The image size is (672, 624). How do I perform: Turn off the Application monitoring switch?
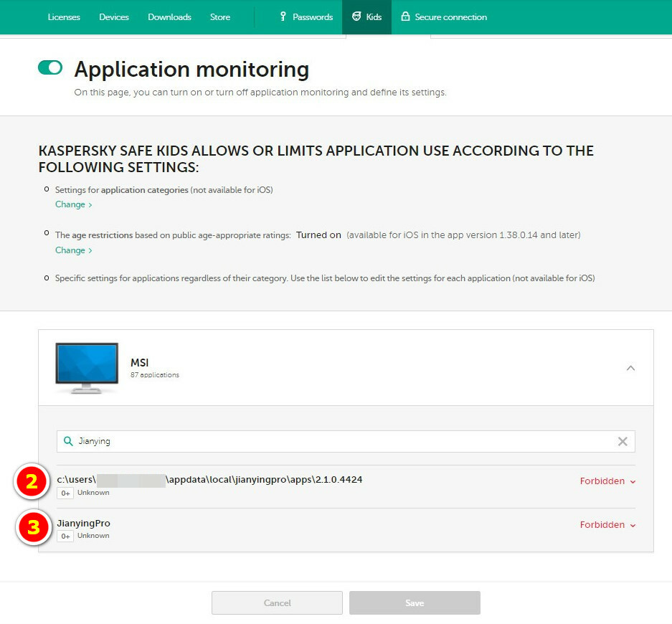pos(50,67)
